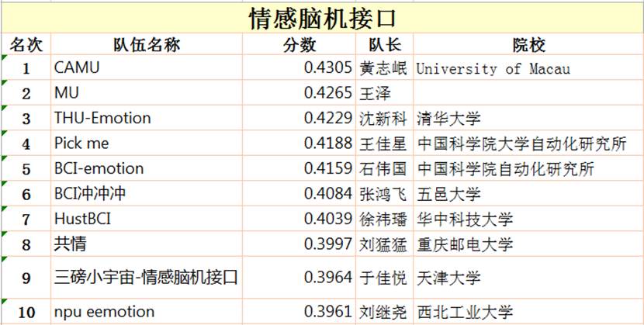Select the 名次 column header cell
Image resolution: width=644 pixels, height=325 pixels.
(x=26, y=44)
